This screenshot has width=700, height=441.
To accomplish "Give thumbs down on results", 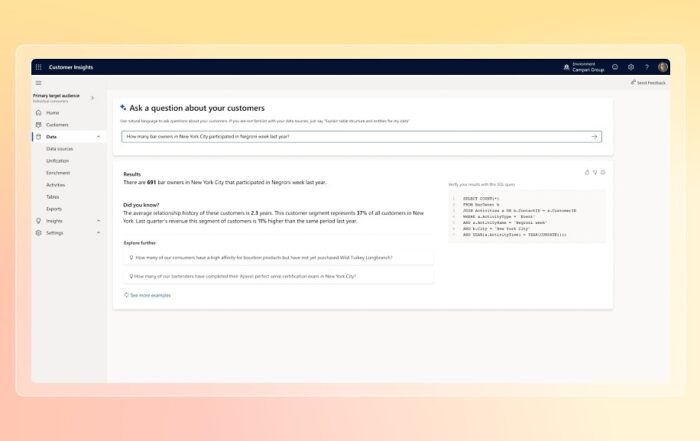I will click(x=595, y=172).
